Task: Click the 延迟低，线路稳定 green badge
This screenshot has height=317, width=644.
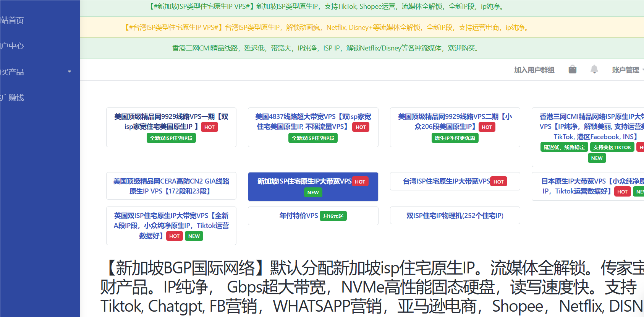Action: [564, 147]
